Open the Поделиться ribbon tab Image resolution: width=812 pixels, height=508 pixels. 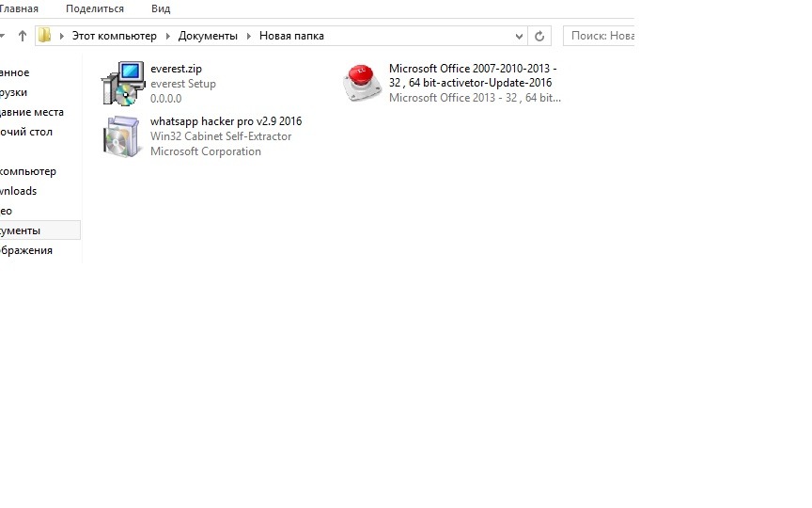pyautogui.click(x=95, y=8)
